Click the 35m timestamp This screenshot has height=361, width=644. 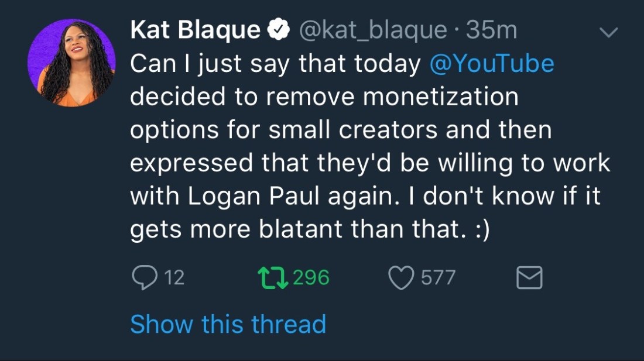(x=492, y=30)
